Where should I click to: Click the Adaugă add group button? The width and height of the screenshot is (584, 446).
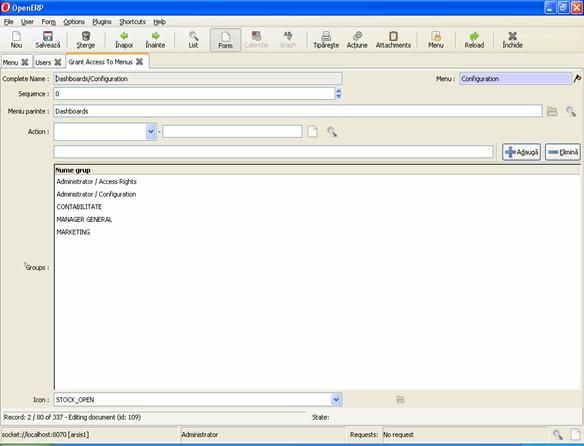(x=521, y=152)
